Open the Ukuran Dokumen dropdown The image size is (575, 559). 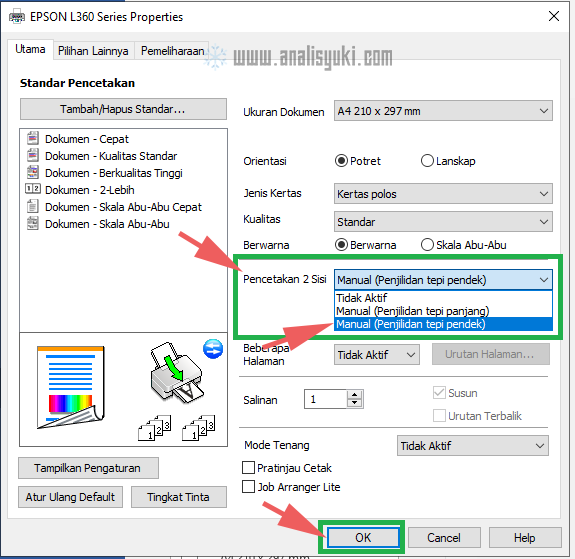(x=443, y=111)
